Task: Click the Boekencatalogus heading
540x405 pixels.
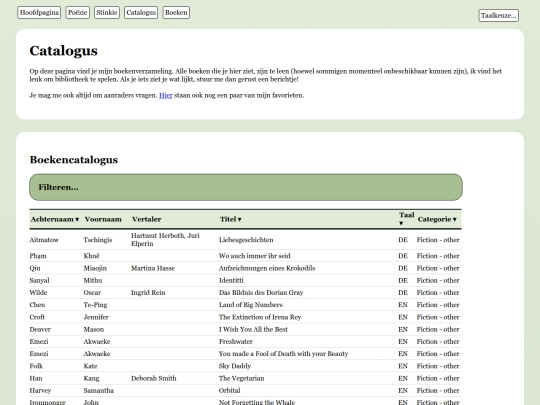Action: [x=74, y=160]
